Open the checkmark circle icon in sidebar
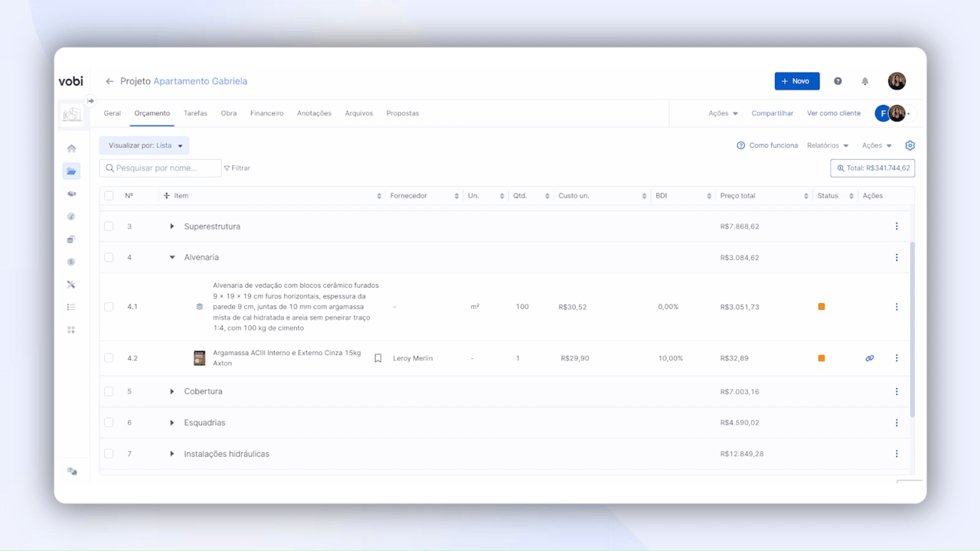980x551 pixels. [71, 217]
